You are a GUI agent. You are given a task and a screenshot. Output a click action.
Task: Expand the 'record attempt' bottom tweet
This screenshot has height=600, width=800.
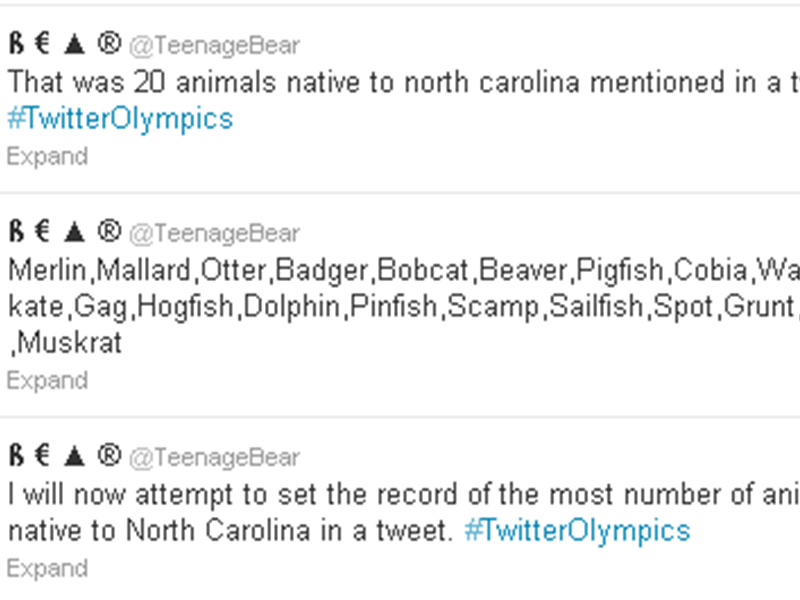pos(46,568)
